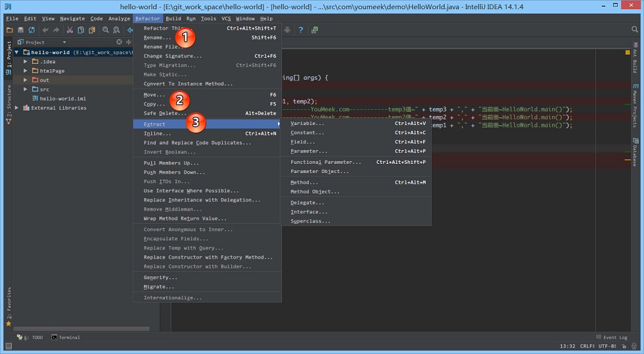This screenshot has width=644, height=354.
Task: Select Extract Field... submenu item
Action: pyautogui.click(x=356, y=142)
